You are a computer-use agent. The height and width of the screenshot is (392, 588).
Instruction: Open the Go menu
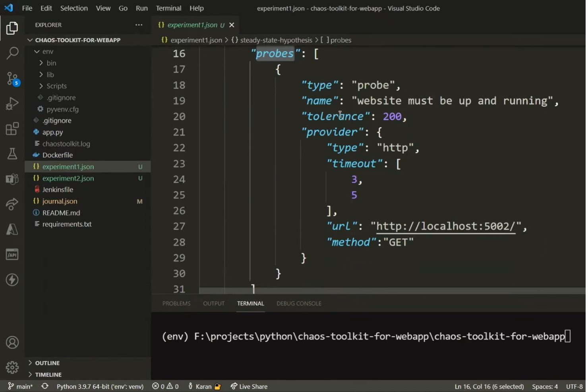123,8
